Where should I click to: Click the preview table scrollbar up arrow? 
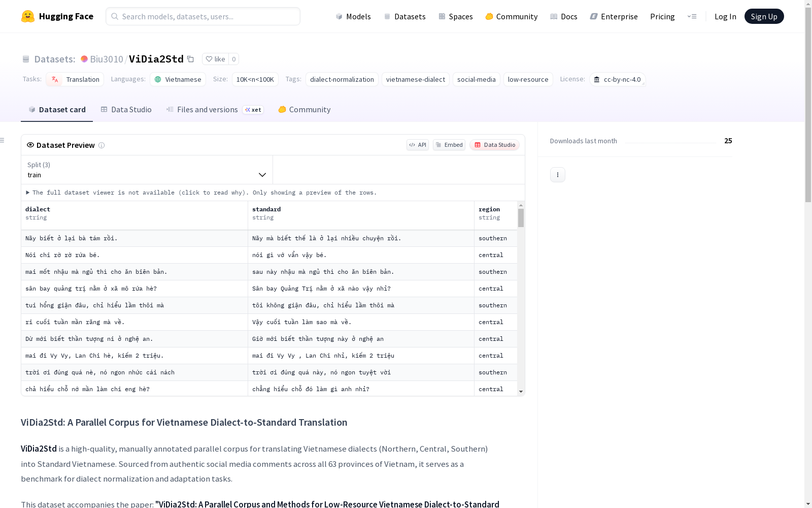pyautogui.click(x=521, y=205)
